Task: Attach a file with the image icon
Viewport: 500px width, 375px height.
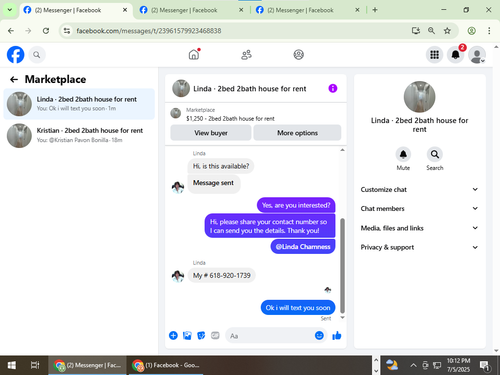Action: click(x=187, y=335)
